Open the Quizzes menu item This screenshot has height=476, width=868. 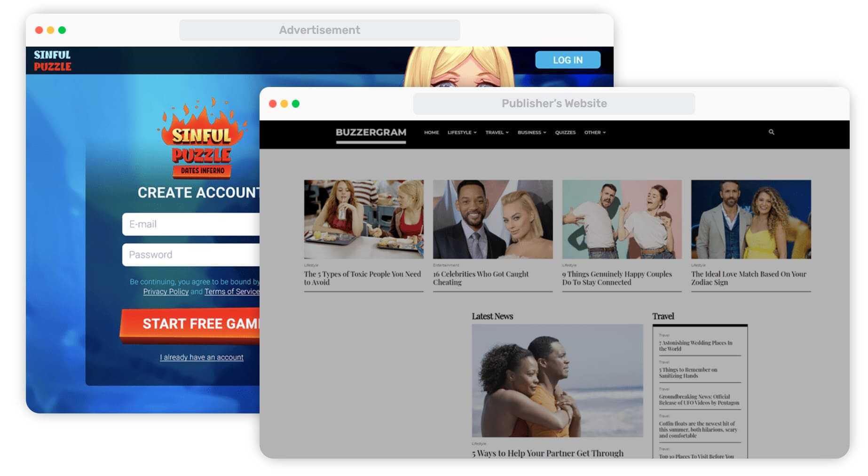point(565,133)
